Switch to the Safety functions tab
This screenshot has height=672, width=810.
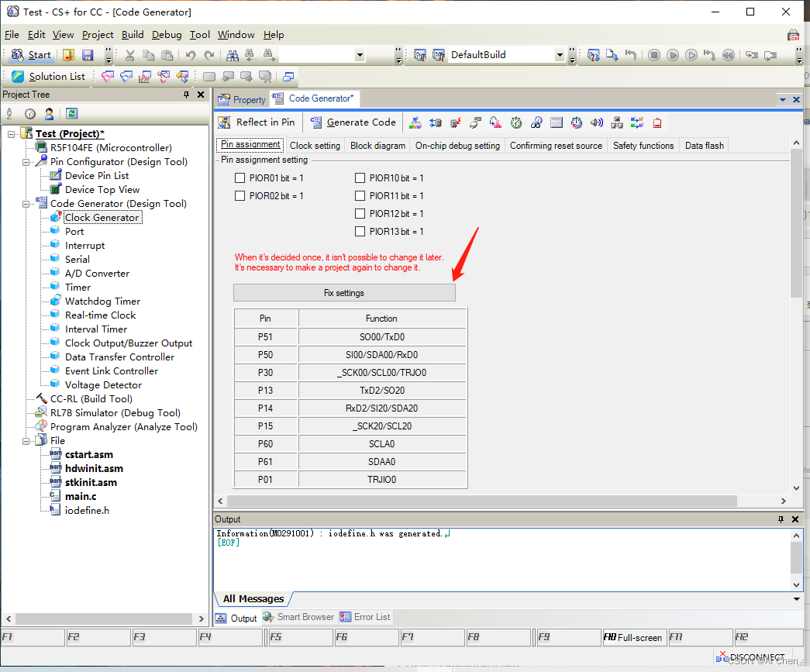tap(643, 146)
